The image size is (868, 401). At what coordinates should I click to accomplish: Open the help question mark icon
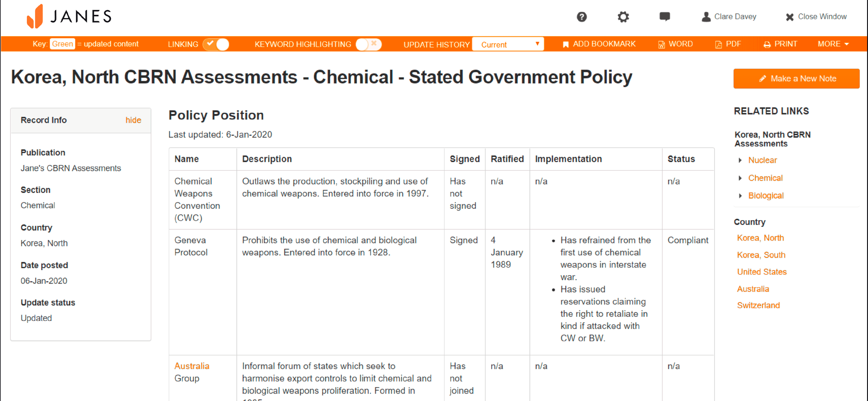tap(582, 17)
